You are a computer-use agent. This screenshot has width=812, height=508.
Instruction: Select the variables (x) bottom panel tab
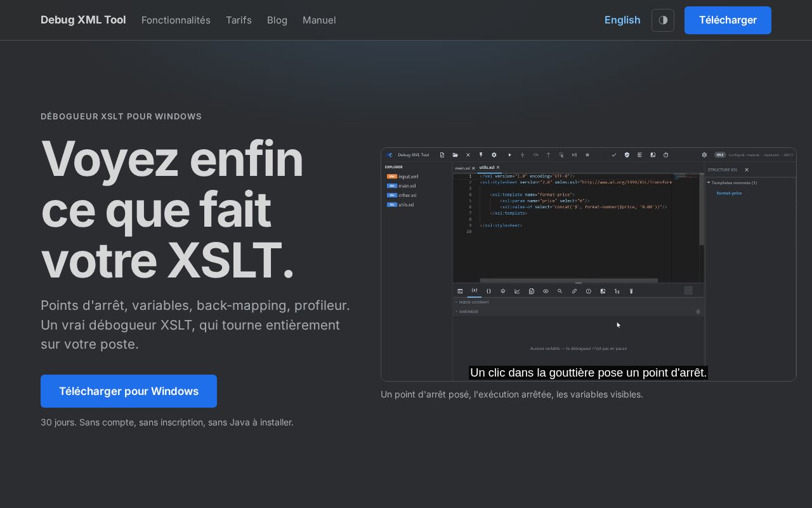pos(475,291)
